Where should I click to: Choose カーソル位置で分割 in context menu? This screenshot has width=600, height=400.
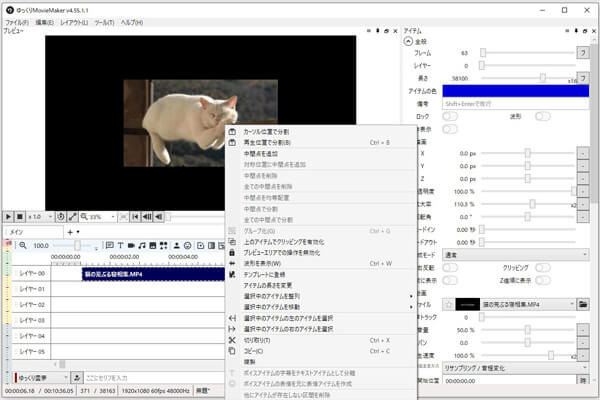[321, 132]
